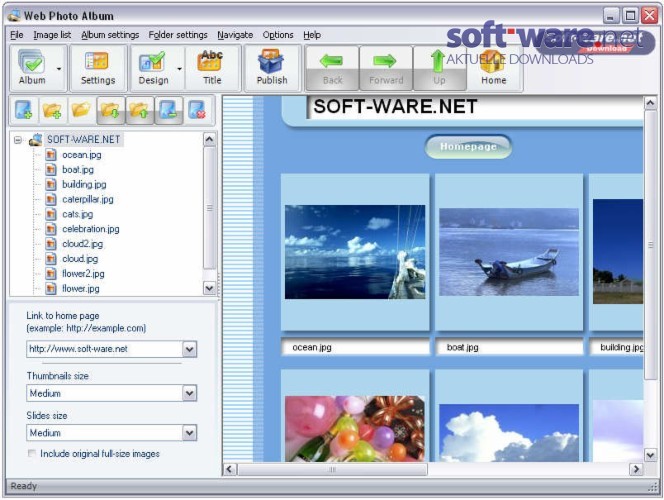Click the Up navigation arrow button
This screenshot has height=500, width=664.
[x=439, y=68]
